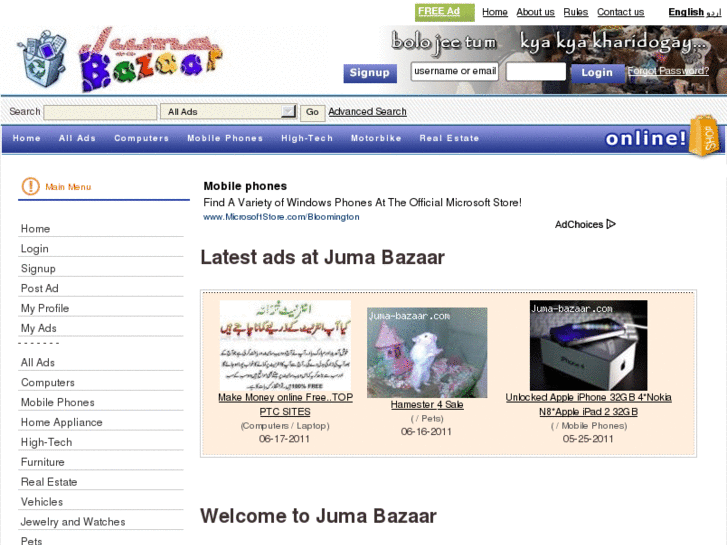The image size is (727, 545).
Task: Open My Ads in the sidebar
Action: [38, 328]
